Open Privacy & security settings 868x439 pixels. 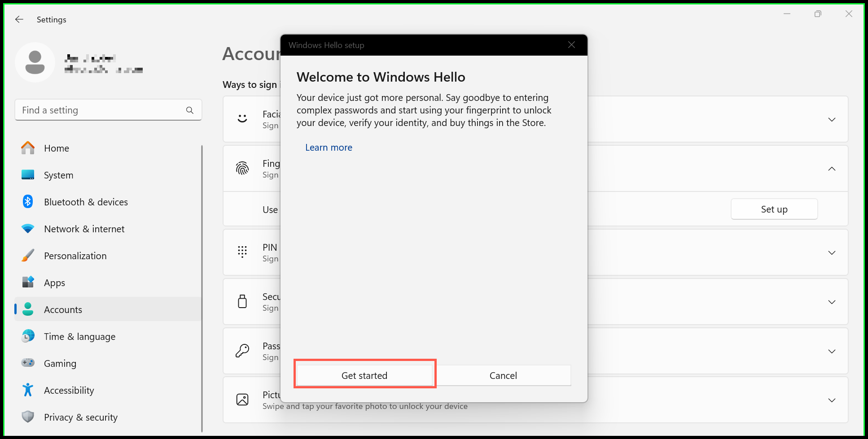108,417
